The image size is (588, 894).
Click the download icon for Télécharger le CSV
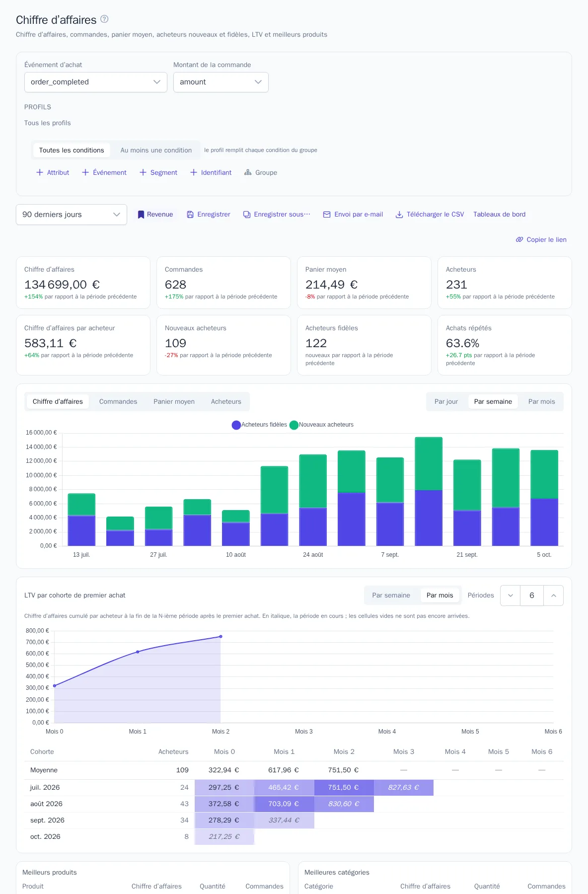click(399, 215)
